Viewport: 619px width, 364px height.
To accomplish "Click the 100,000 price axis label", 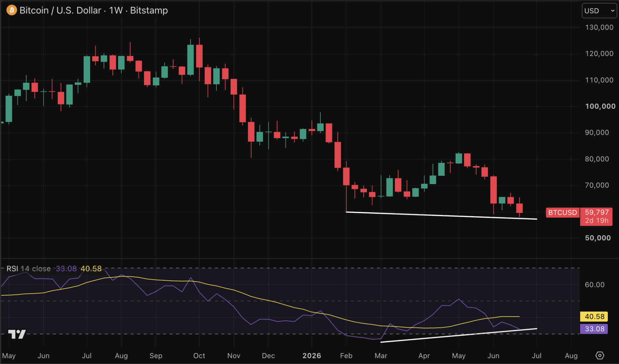I will coord(600,106).
